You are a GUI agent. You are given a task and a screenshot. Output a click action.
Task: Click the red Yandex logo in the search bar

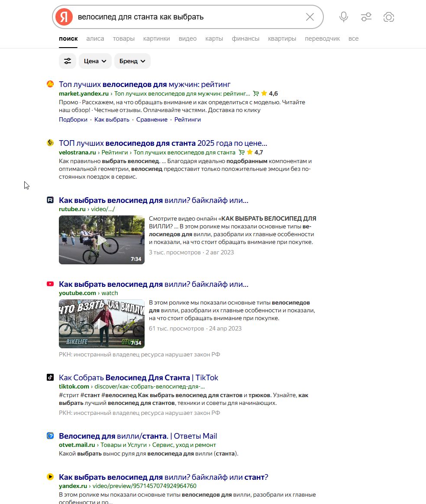pos(64,17)
